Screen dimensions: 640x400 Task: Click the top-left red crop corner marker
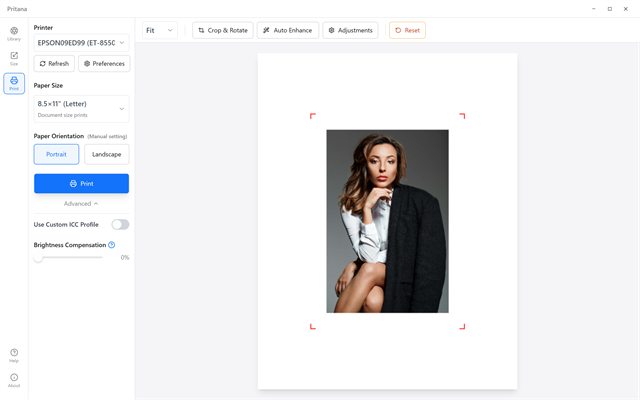[313, 116]
